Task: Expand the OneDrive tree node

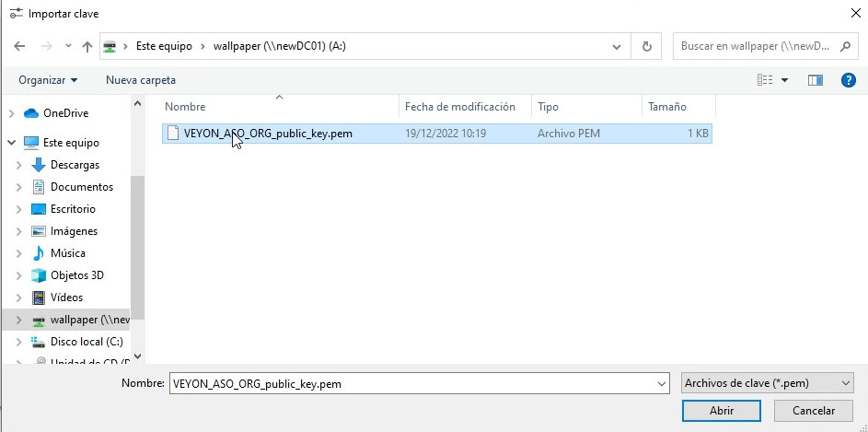Action: [x=11, y=113]
